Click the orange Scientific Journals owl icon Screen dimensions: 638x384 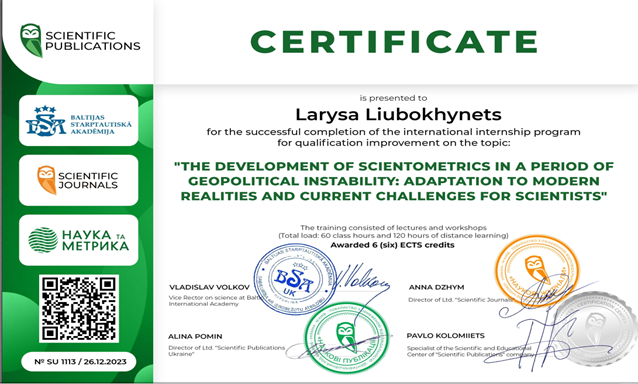click(46, 180)
